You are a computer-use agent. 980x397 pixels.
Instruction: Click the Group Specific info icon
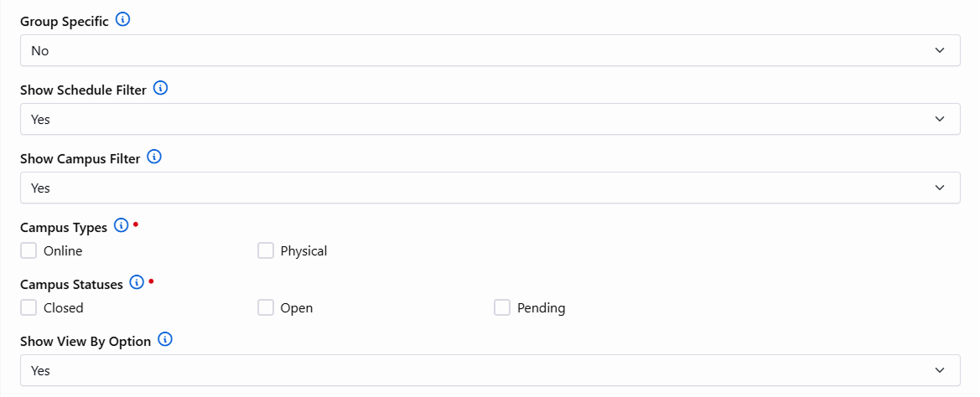(122, 20)
